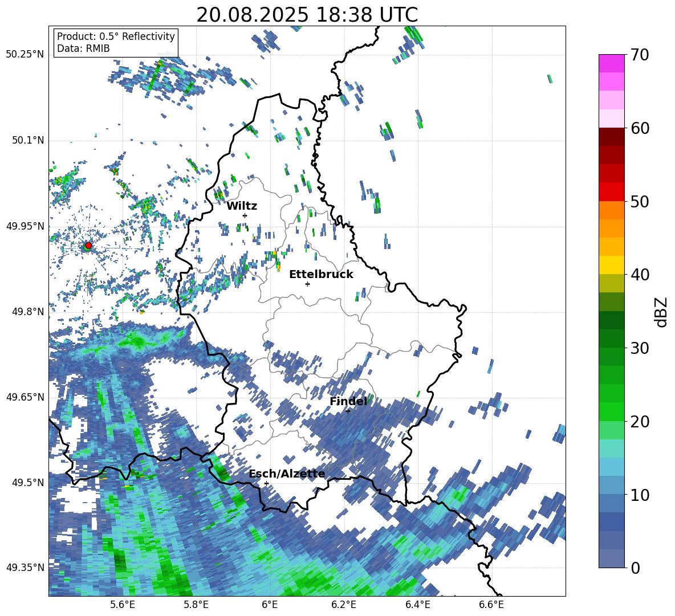Click the Esch/Alzette city label
Image resolution: width=675 pixels, height=616 pixels.
coord(287,474)
